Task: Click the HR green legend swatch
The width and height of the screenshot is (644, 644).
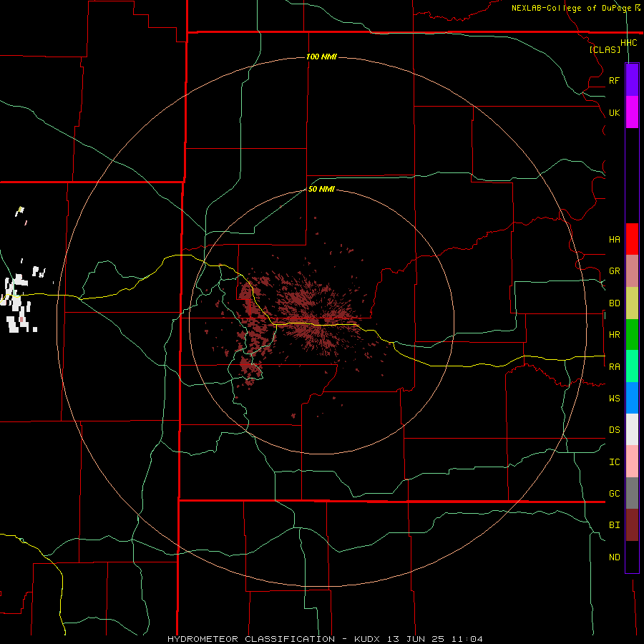Action: (632, 334)
